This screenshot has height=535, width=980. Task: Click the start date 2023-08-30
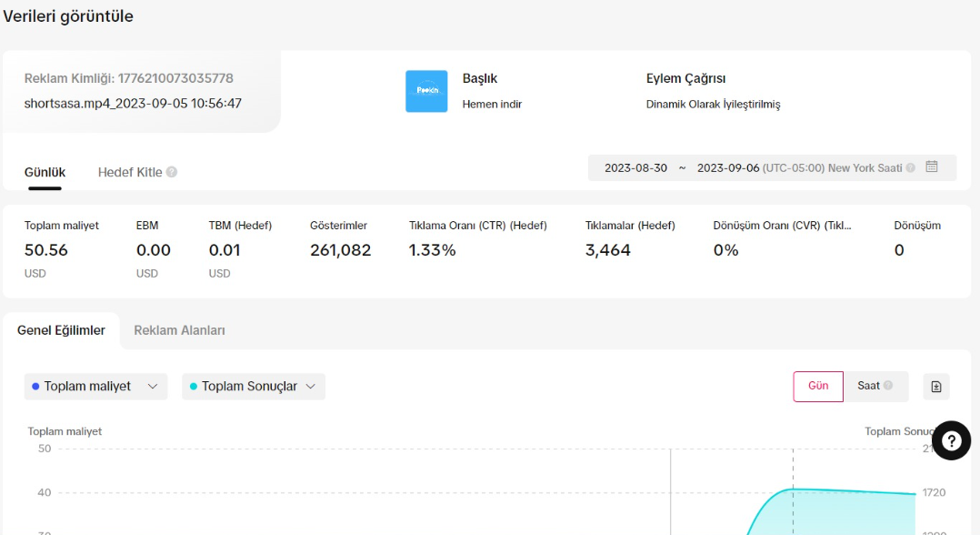coord(635,167)
